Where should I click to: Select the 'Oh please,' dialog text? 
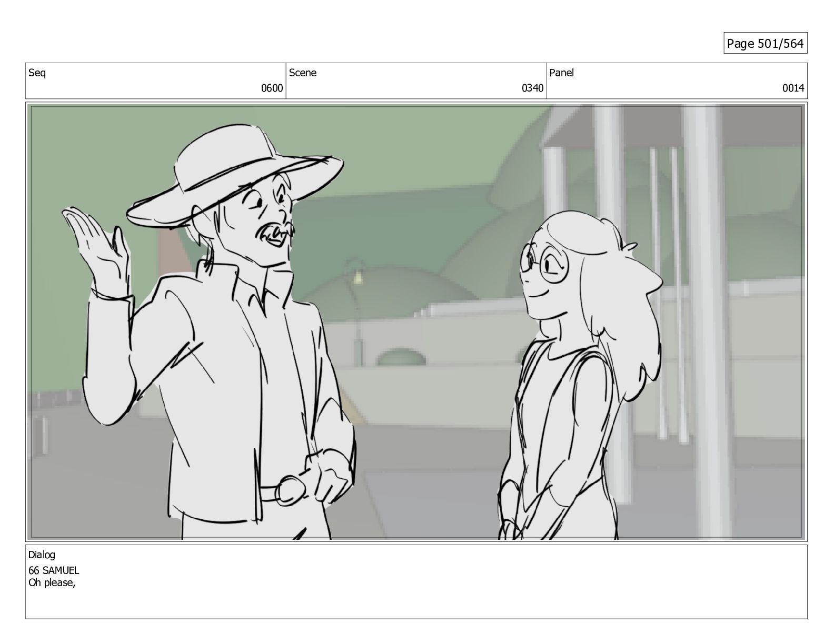(52, 583)
